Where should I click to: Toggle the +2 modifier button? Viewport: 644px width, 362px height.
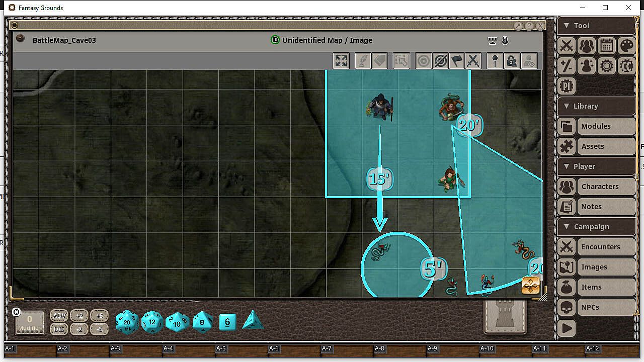click(x=79, y=316)
